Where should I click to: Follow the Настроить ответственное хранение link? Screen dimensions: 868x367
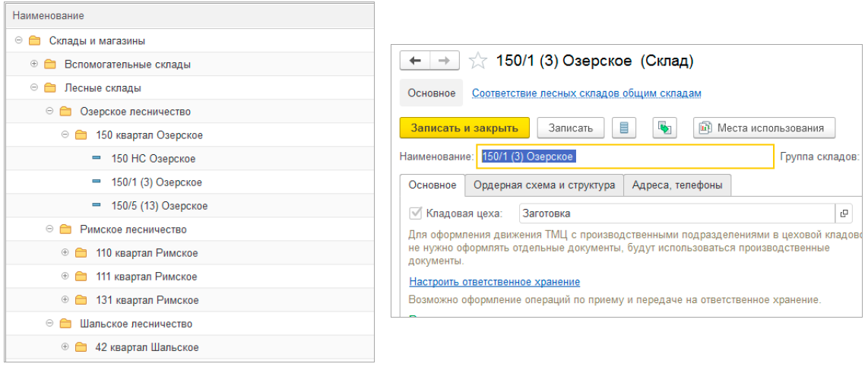point(494,282)
